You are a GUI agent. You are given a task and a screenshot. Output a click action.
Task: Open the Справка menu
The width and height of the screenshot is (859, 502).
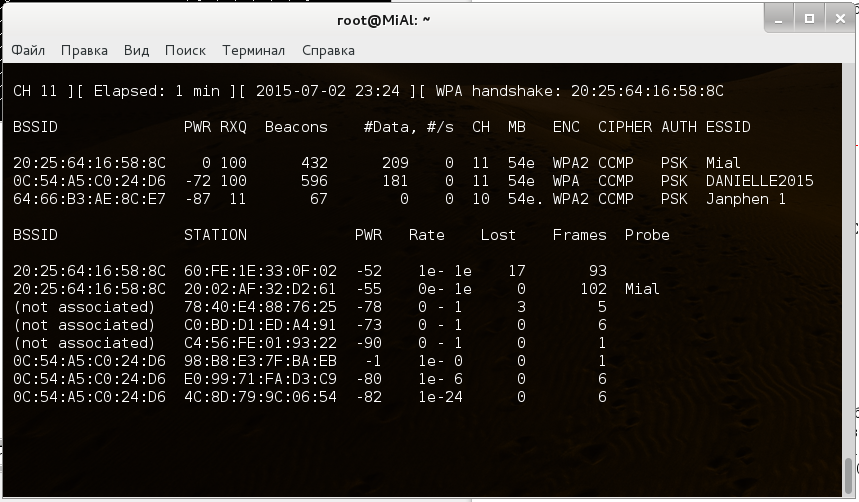point(328,50)
